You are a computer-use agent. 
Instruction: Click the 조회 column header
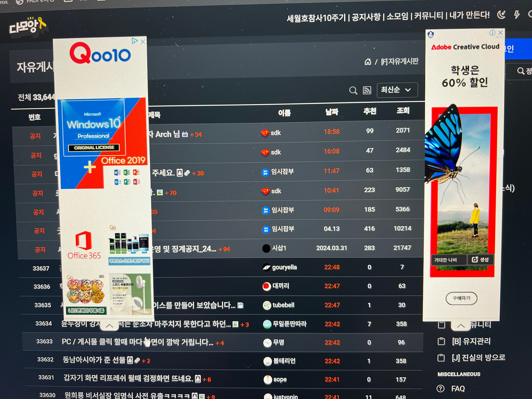pos(403,110)
